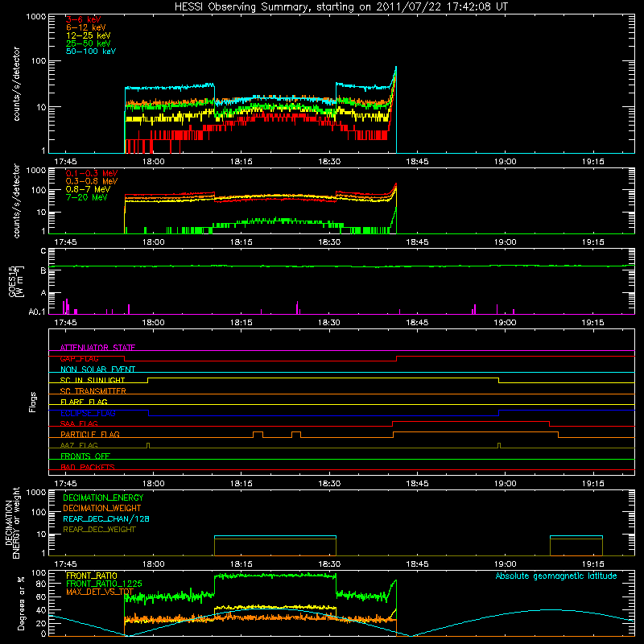Select the SC_IN_SUNLIGHT flag label
The width and height of the screenshot is (644, 644).
coord(93,380)
